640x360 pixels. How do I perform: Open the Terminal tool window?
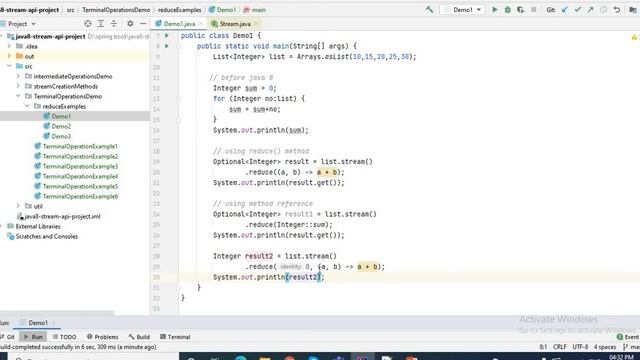click(x=175, y=337)
